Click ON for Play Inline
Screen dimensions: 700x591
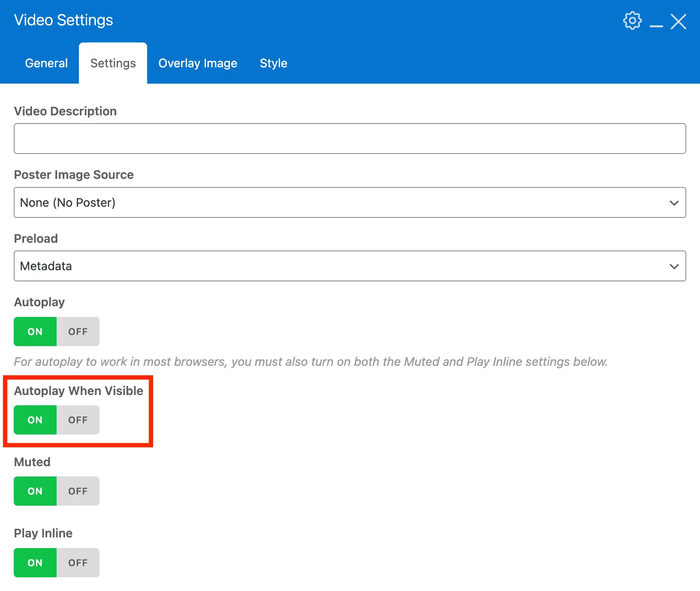[x=35, y=563]
